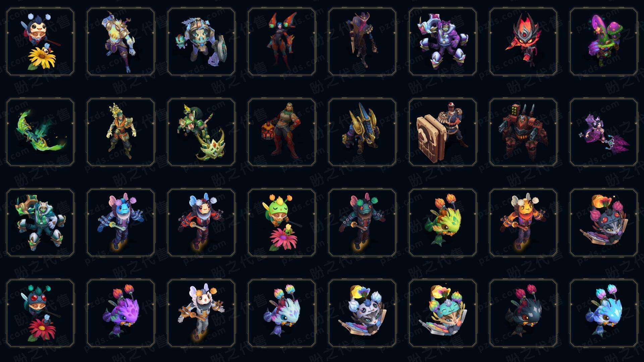
Task: Select the purple mermaid with trident
Action: click(604, 132)
